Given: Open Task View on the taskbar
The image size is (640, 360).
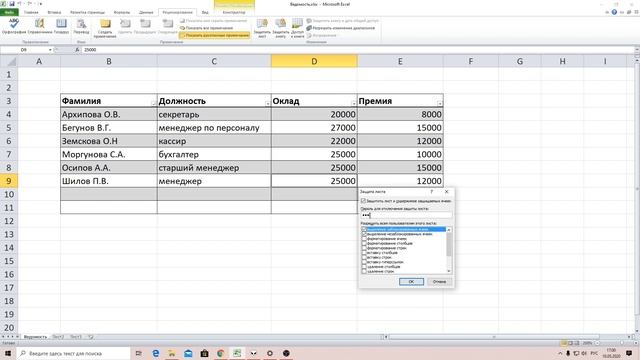Looking at the screenshot, I should pos(138,353).
